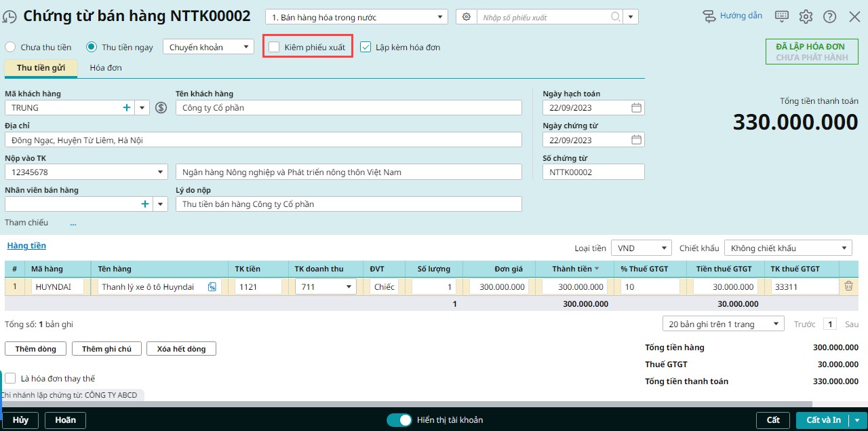Expand the Cất và In split arrow
868x431 pixels.
[857, 420]
